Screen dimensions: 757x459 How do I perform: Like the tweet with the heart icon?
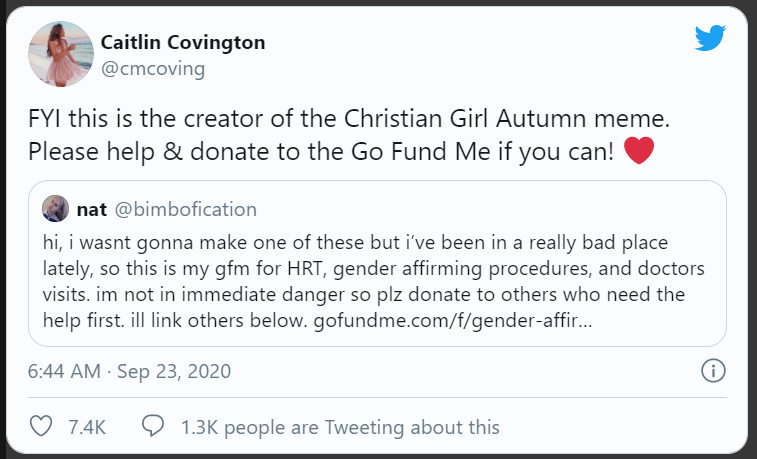pyautogui.click(x=41, y=427)
